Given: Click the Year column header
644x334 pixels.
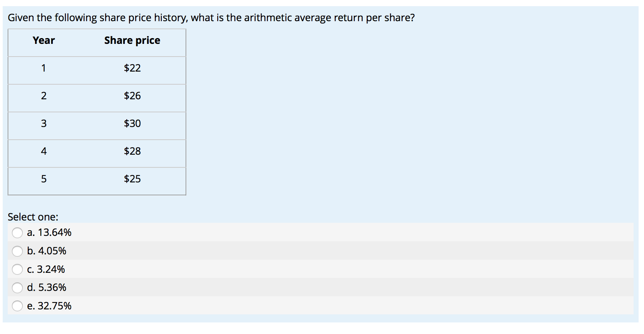Looking at the screenshot, I should [x=44, y=40].
